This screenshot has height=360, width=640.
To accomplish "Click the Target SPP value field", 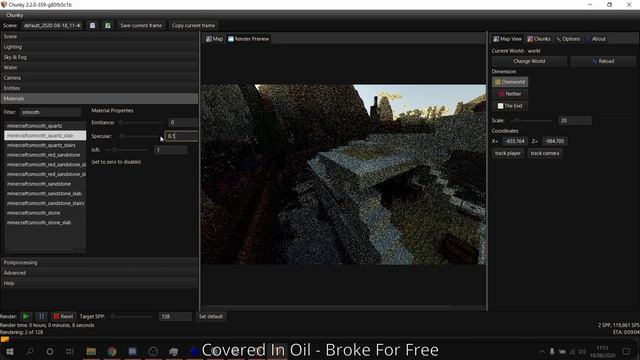I will click(x=175, y=316).
